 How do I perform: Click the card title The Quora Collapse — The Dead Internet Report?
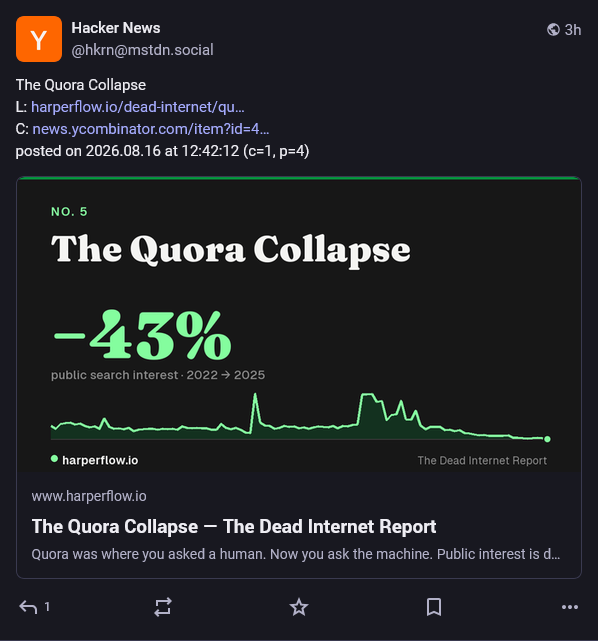234,527
